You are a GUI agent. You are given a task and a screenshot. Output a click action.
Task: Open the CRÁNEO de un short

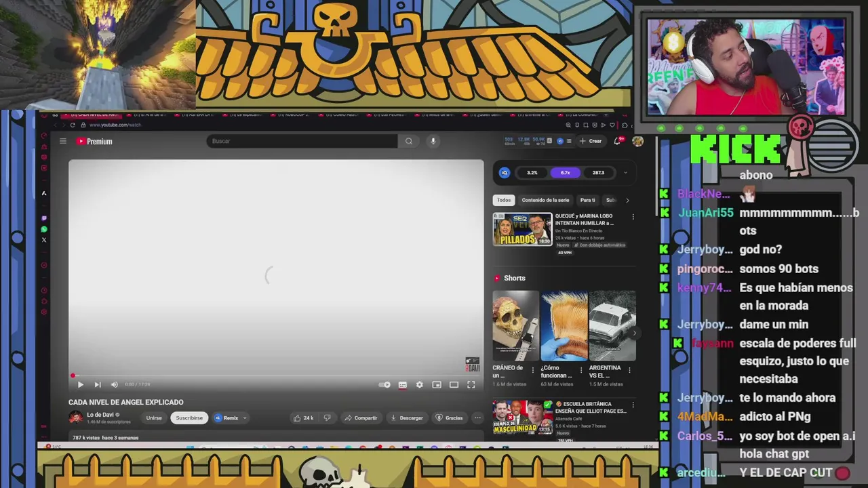tap(515, 326)
